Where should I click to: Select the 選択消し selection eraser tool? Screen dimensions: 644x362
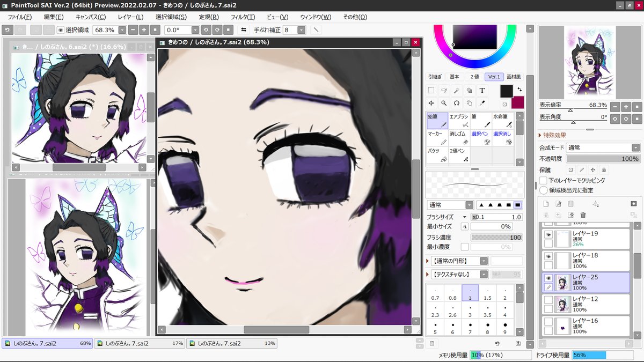click(503, 138)
